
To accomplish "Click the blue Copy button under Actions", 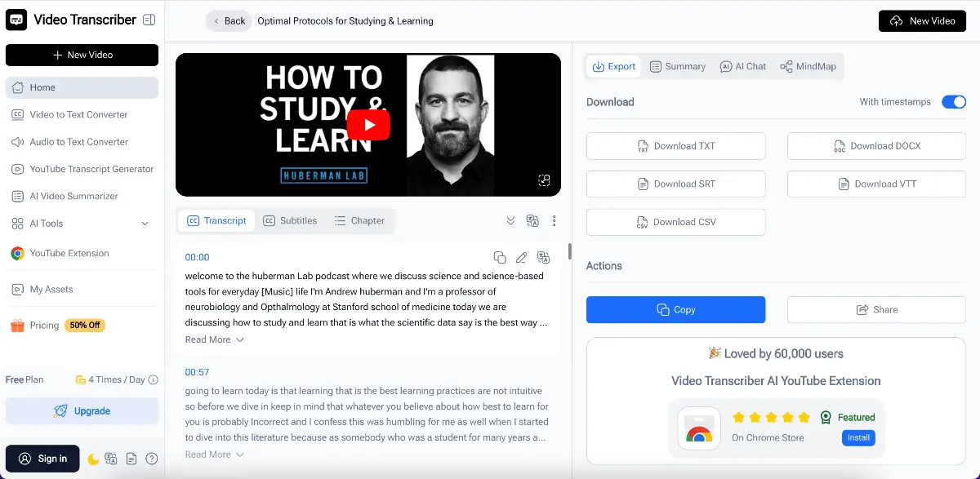I will (x=675, y=309).
